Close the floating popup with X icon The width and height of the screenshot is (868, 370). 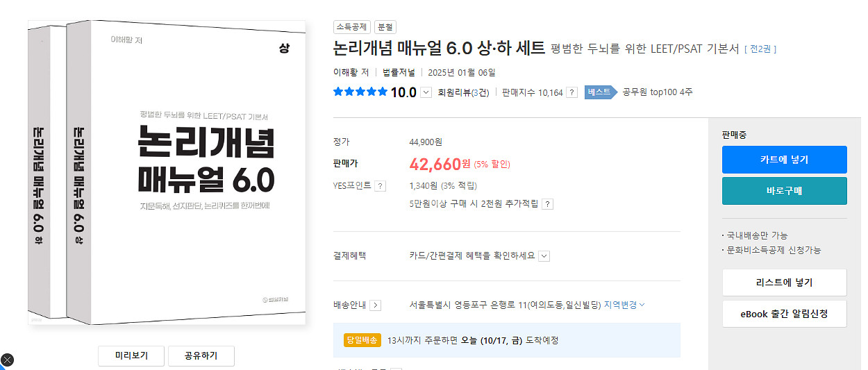click(x=7, y=360)
